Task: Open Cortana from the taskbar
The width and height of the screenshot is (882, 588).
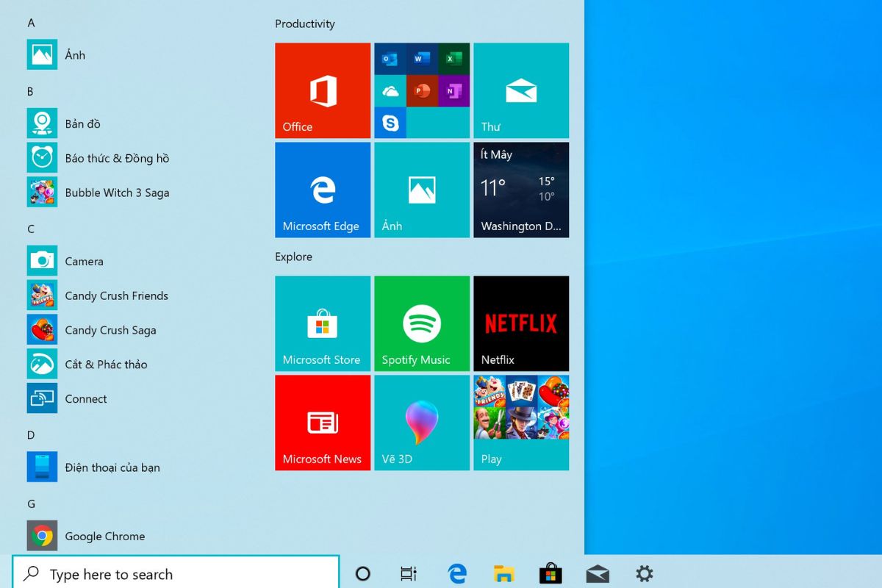Action: click(x=362, y=574)
